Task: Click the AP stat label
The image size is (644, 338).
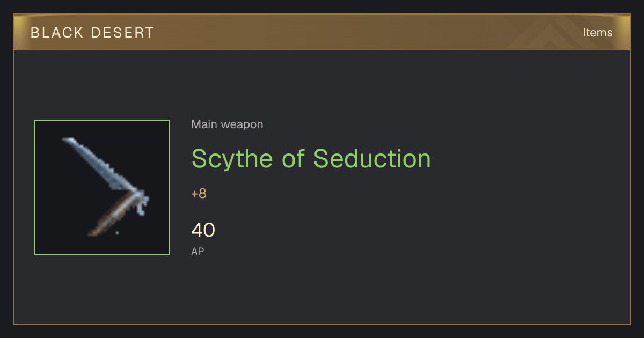Action: [197, 251]
